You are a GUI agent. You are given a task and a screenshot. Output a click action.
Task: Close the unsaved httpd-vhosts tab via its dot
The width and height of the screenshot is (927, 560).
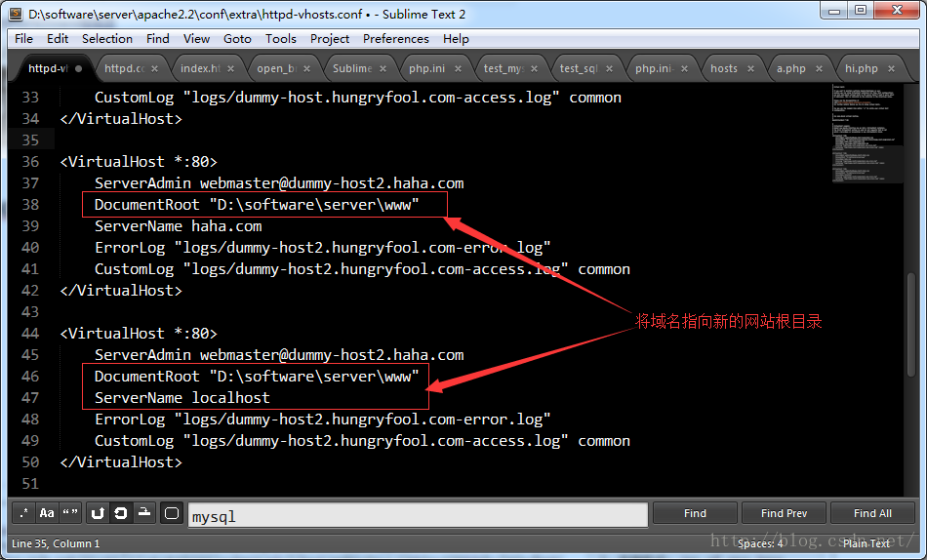(79, 68)
